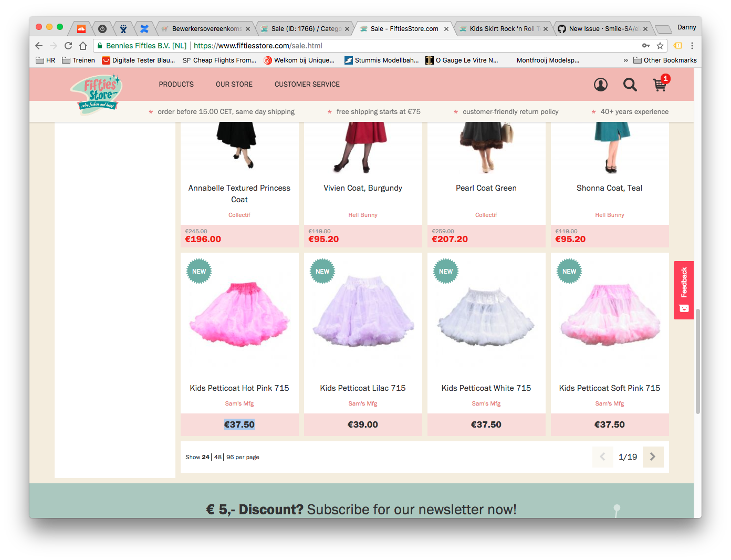Close the Sale - FiftiesStore.com tab

pyautogui.click(x=446, y=29)
